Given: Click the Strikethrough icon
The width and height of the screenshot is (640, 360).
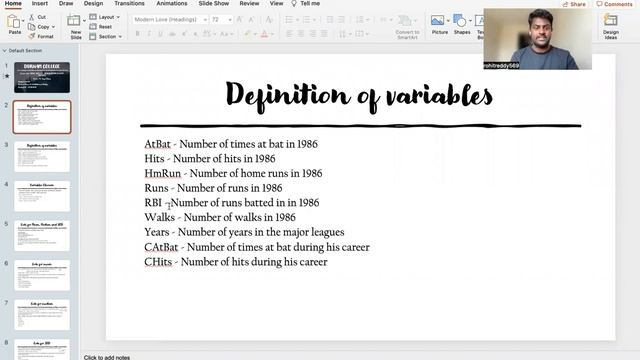Looking at the screenshot, I should (x=172, y=34).
